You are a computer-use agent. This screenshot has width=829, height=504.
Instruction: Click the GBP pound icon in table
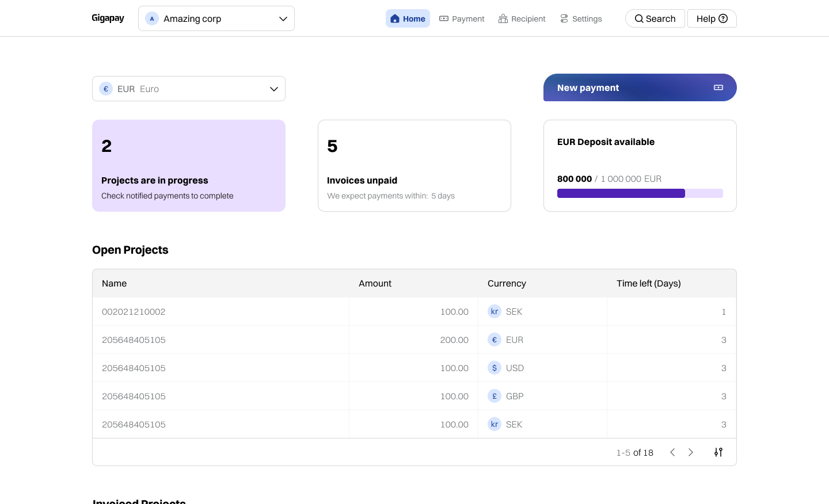point(495,396)
